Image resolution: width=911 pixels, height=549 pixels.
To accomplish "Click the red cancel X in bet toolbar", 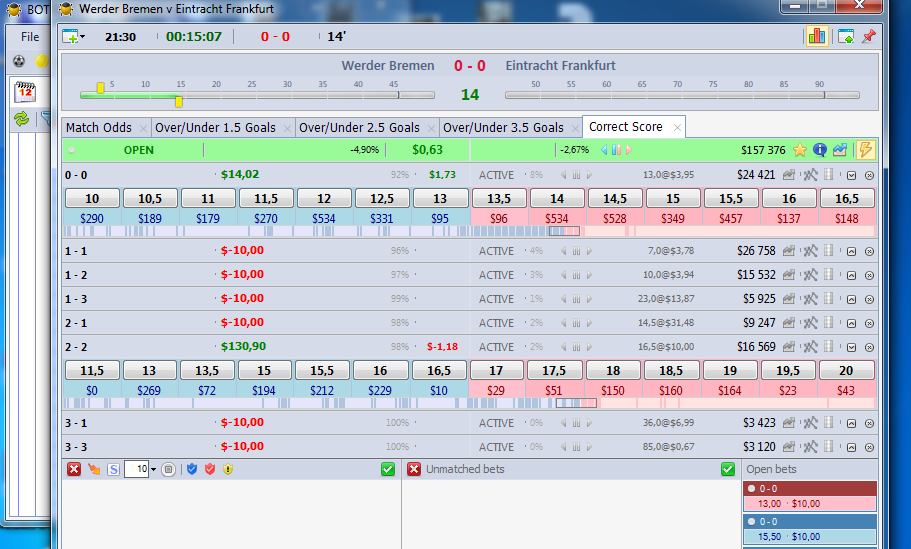I will point(74,469).
